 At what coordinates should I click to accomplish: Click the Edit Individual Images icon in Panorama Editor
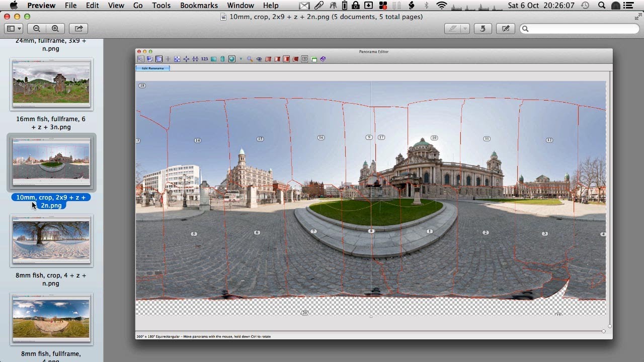(140, 59)
